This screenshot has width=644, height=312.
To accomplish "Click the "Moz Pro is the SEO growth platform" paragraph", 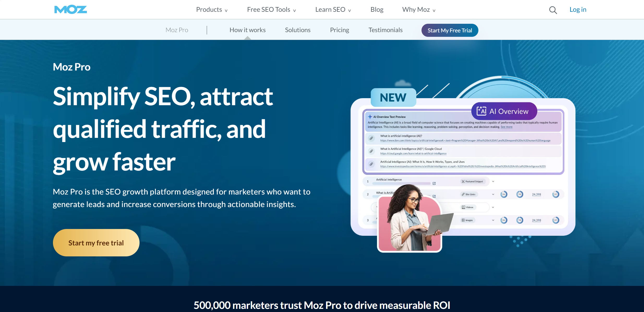I will tap(182, 198).
